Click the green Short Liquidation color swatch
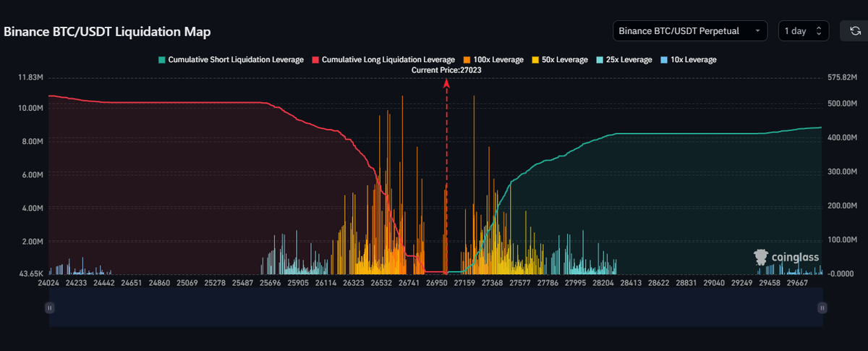 [161, 59]
